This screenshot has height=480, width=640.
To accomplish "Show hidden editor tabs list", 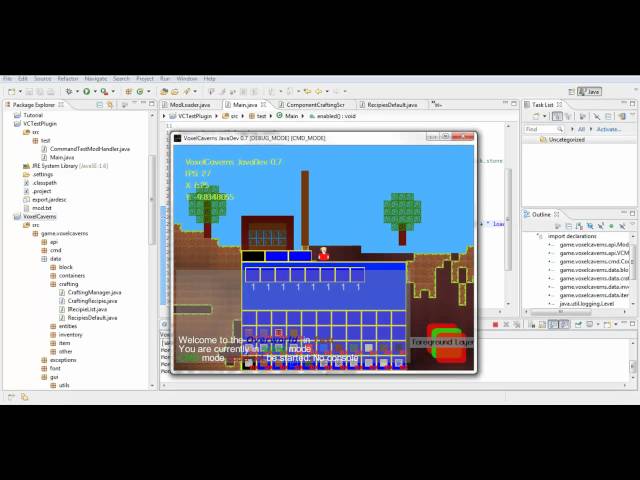I will [x=437, y=105].
